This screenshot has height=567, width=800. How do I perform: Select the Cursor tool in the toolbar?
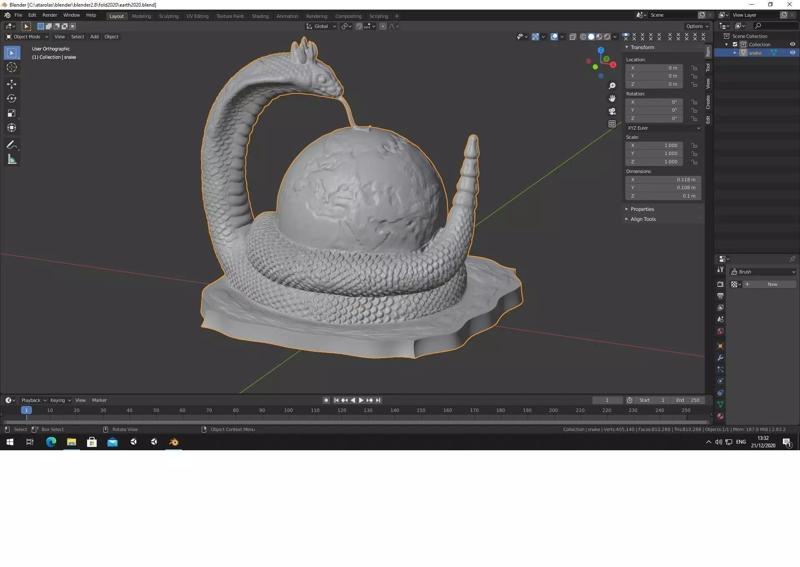pos(12,67)
